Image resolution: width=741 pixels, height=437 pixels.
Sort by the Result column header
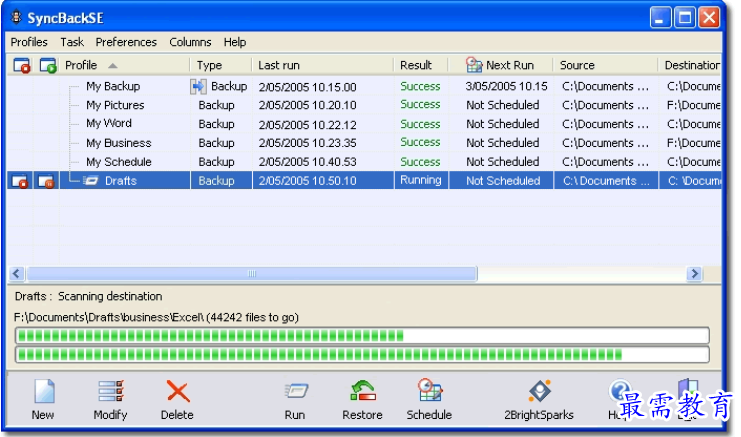(x=416, y=65)
